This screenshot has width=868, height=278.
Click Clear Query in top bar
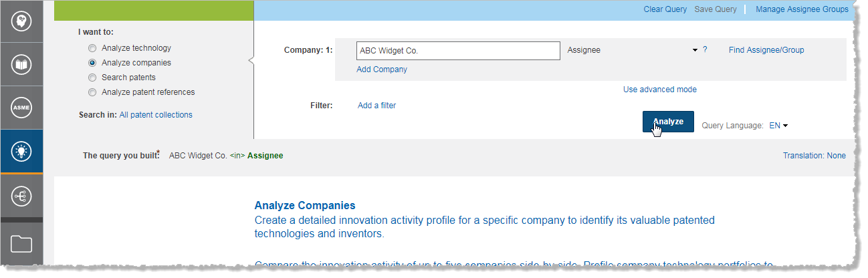click(x=665, y=9)
